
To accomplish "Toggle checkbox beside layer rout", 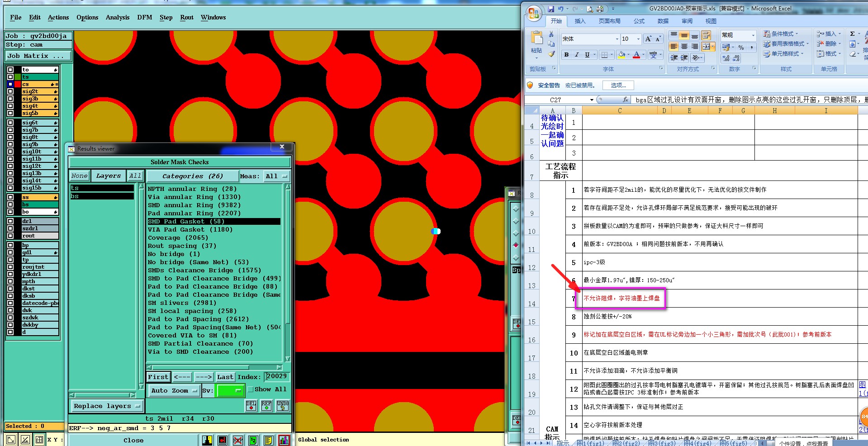I will (x=10, y=236).
